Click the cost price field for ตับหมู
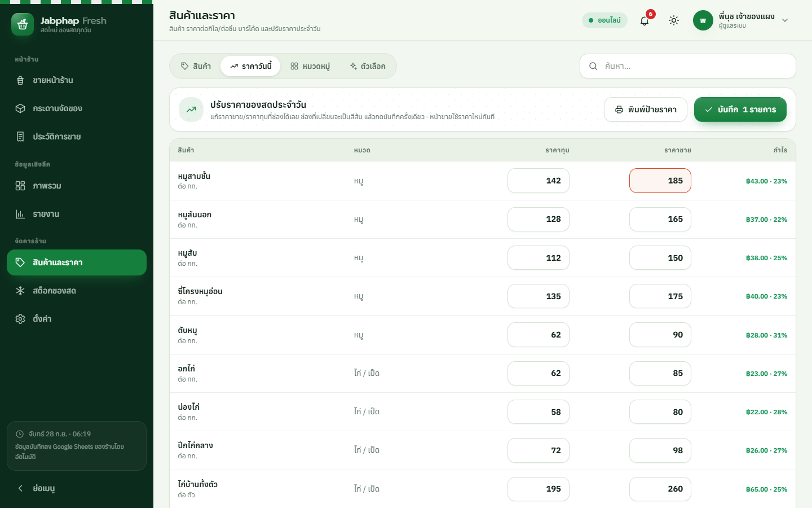 tap(539, 335)
